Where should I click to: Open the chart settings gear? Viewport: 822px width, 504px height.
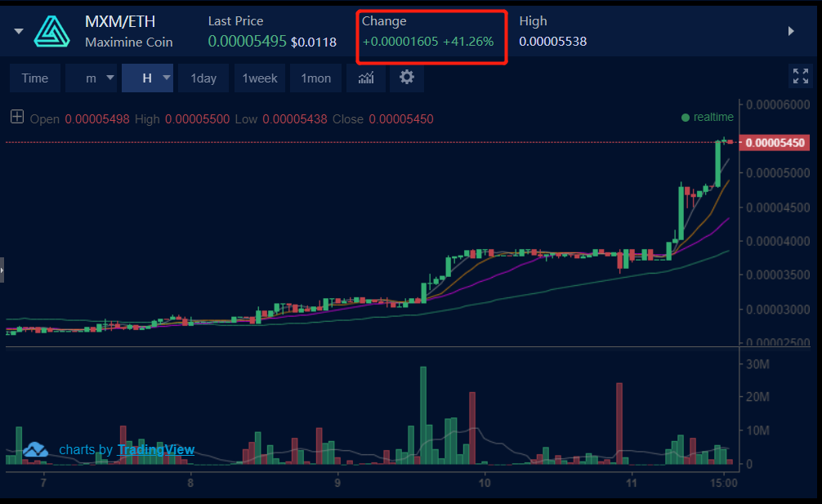pos(406,78)
